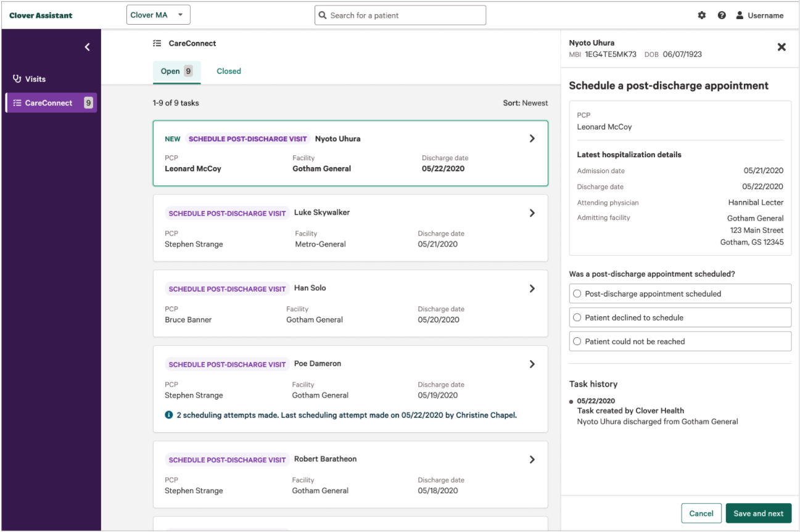Open Visits from the sidebar stethoscope icon
This screenshot has height=532, width=800.
pyautogui.click(x=17, y=79)
